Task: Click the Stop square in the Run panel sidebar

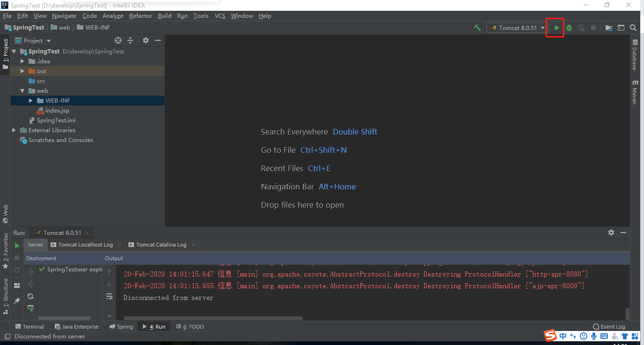Action: (x=17, y=258)
